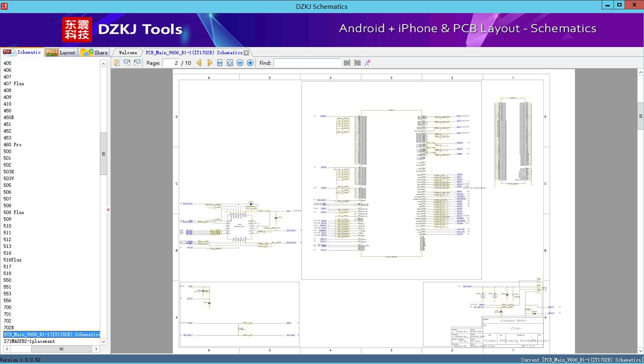Select PCB_Main_V606_B1-1(IT1702B) Schematics in list

(x=52, y=334)
